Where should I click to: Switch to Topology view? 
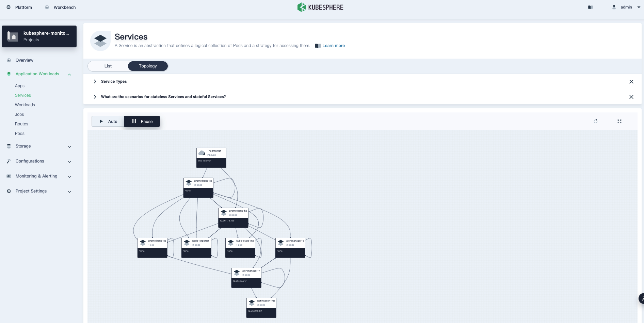click(x=148, y=66)
